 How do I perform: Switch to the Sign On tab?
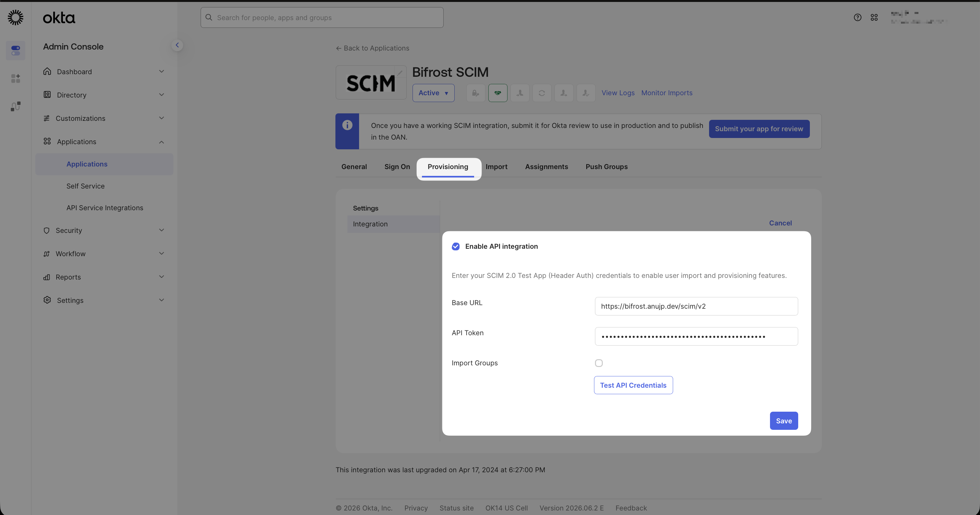coord(397,166)
